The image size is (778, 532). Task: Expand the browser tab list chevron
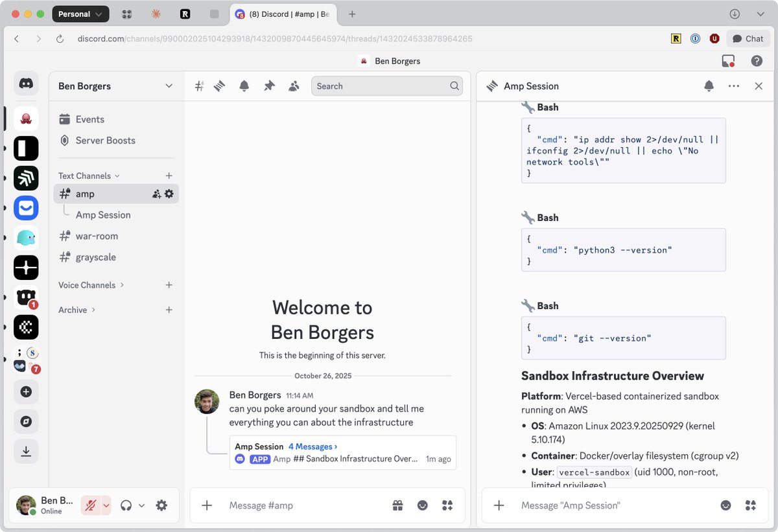point(760,14)
